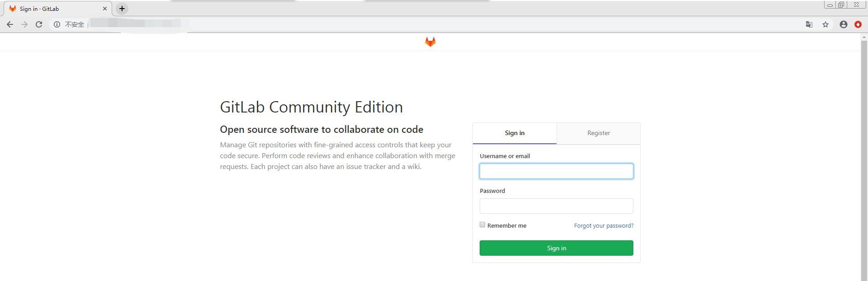Screen dimensions: 868x281
Task: Click the GitLab Community Edition heading
Action: pos(311,107)
